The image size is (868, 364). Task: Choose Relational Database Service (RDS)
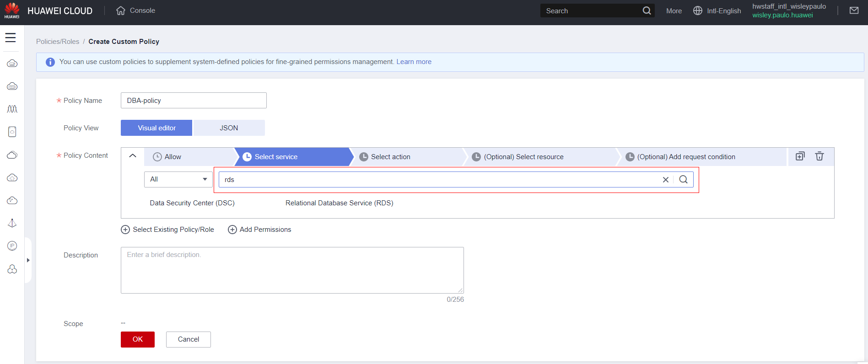point(339,203)
